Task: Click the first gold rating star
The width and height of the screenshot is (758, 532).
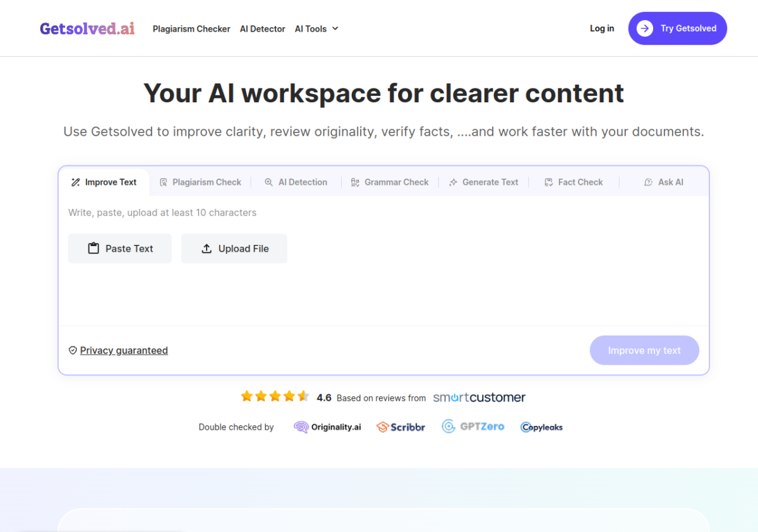Action: (x=246, y=396)
